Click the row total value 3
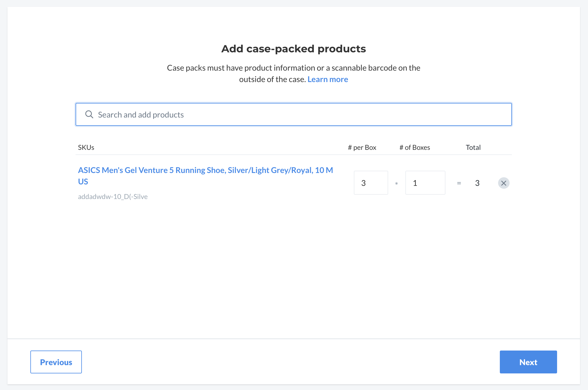 pyautogui.click(x=477, y=183)
